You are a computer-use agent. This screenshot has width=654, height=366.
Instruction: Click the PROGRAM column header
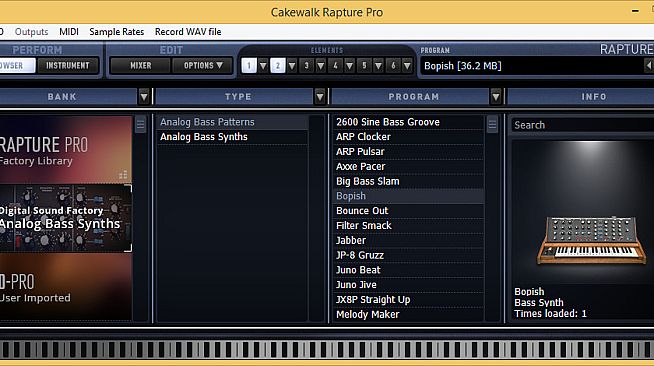414,97
